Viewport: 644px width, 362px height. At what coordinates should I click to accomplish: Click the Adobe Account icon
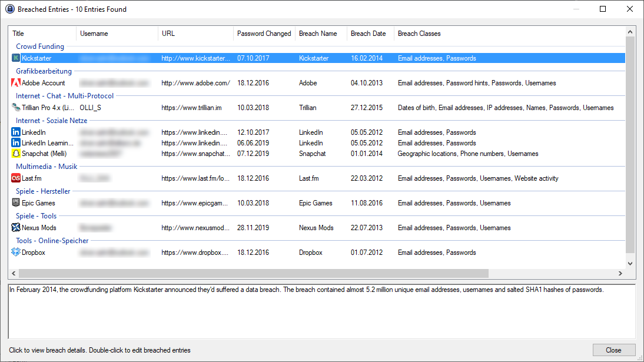(x=16, y=82)
